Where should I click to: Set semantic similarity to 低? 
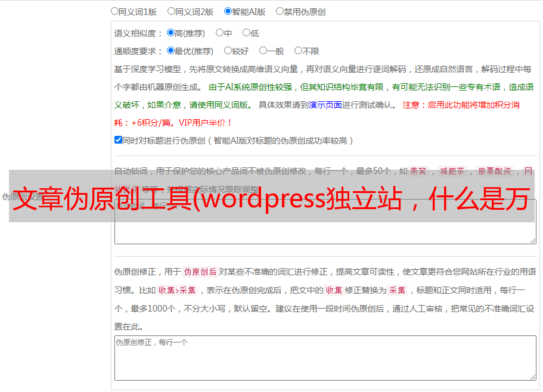coord(246,33)
